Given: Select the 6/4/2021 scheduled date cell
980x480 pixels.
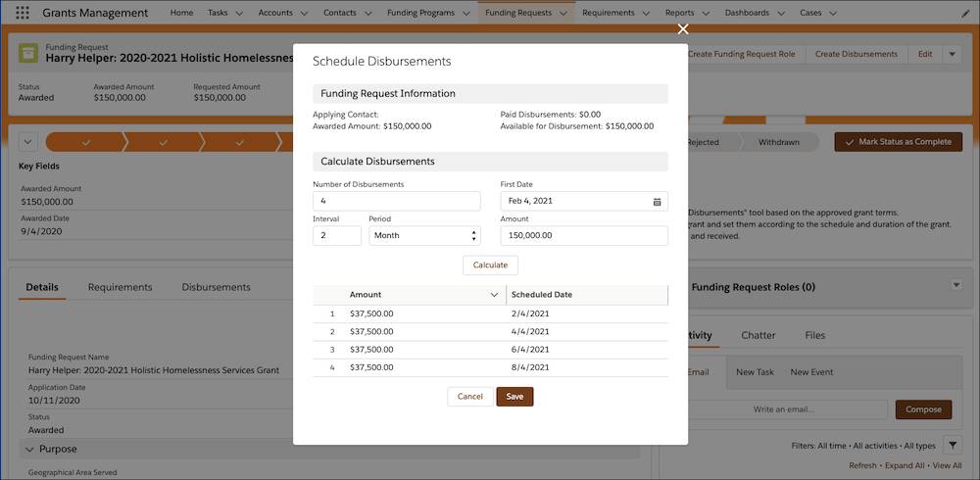Looking at the screenshot, I should click(587, 350).
